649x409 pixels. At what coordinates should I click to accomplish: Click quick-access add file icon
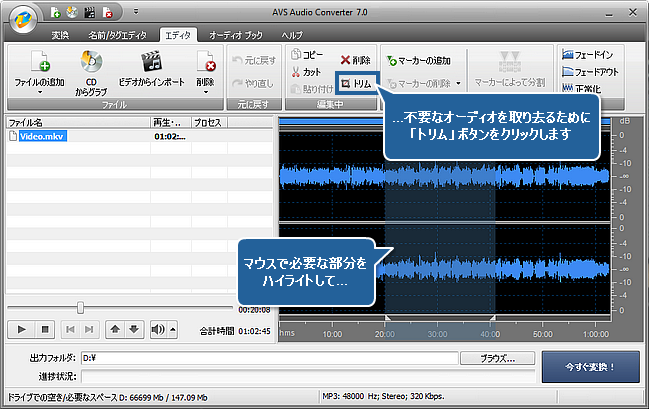tap(55, 13)
